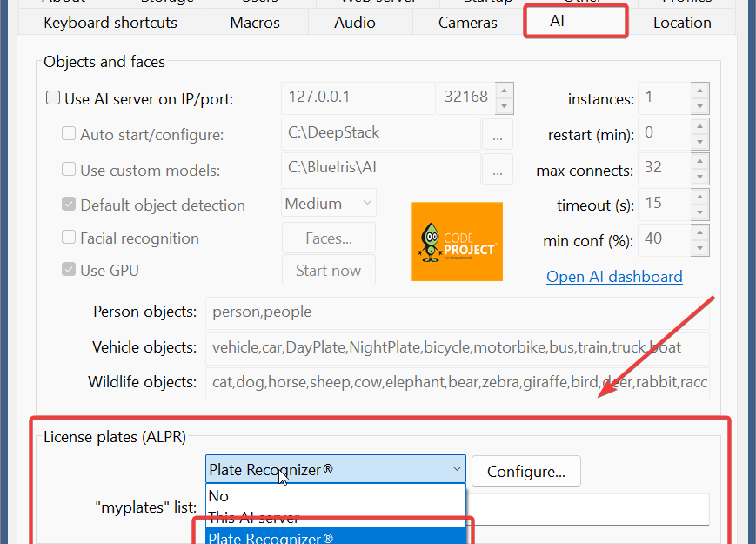The height and width of the screenshot is (544, 756).
Task: Increase the timeout (s) value
Action: pos(700,197)
